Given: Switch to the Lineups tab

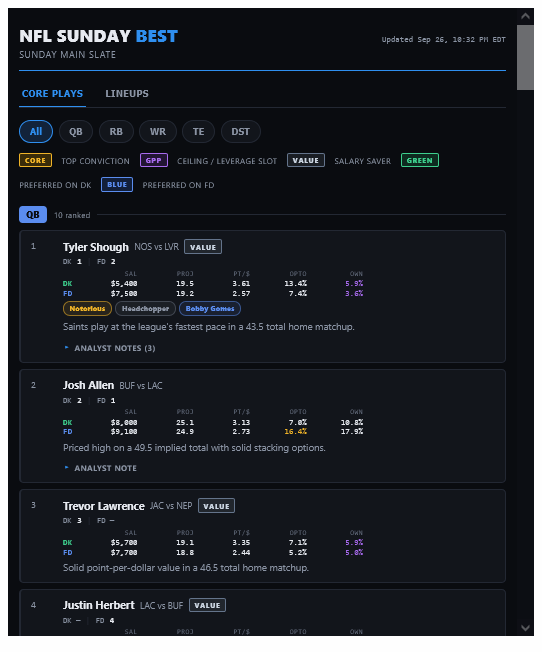Looking at the screenshot, I should [127, 94].
